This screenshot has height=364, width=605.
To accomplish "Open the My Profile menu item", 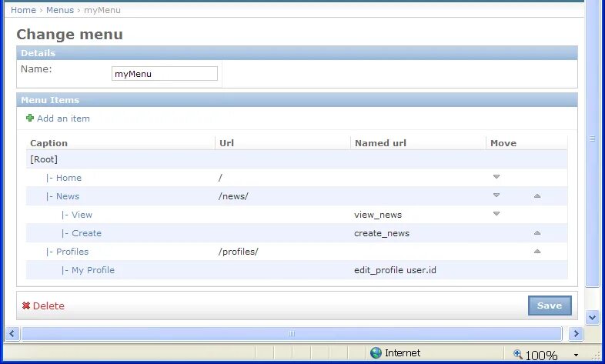I will point(93,270).
